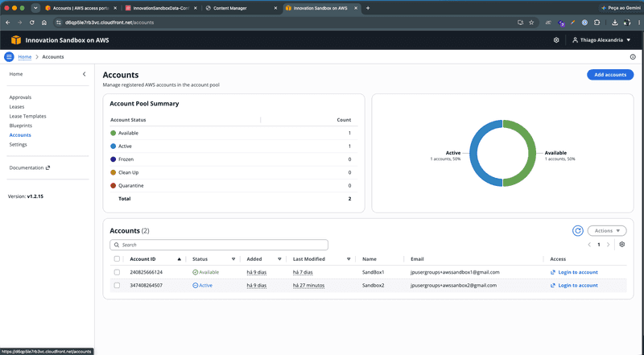Click the Add accounts button
This screenshot has height=355, width=644.
click(x=610, y=75)
